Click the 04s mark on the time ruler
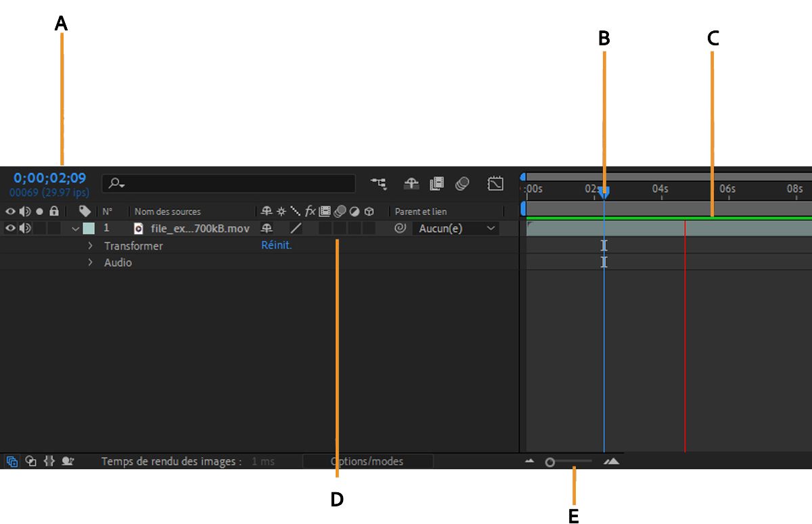Screen dimensions: 812x524 [x=660, y=189]
